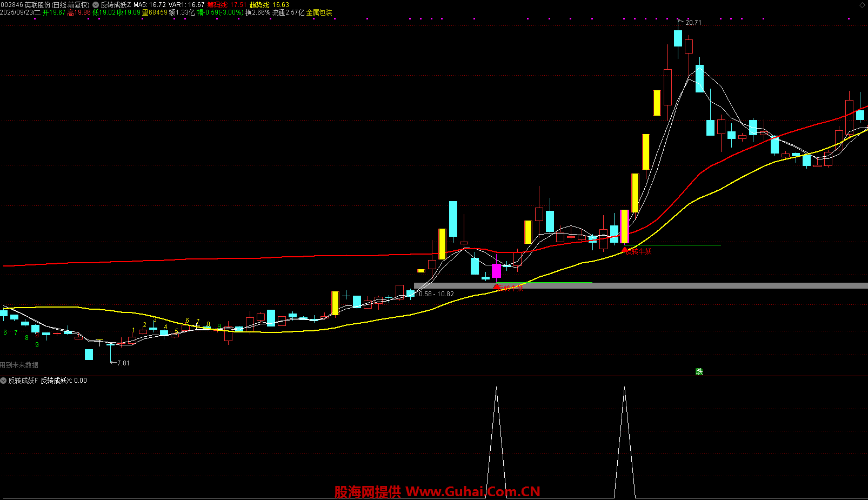This screenshot has height=500, width=868.
Task: Click the magenta candlestick on the chart
Action: point(496,270)
